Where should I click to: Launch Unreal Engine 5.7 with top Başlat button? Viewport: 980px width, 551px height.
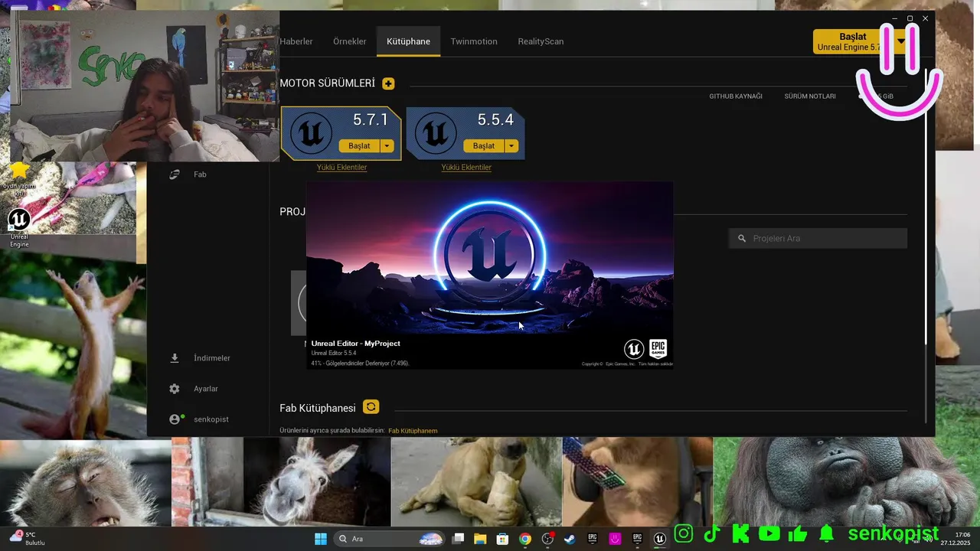pos(852,41)
